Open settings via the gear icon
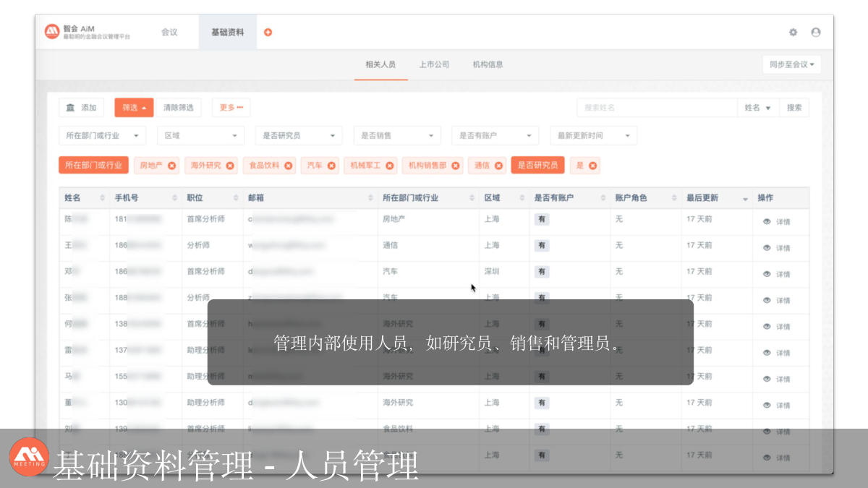 pyautogui.click(x=793, y=33)
